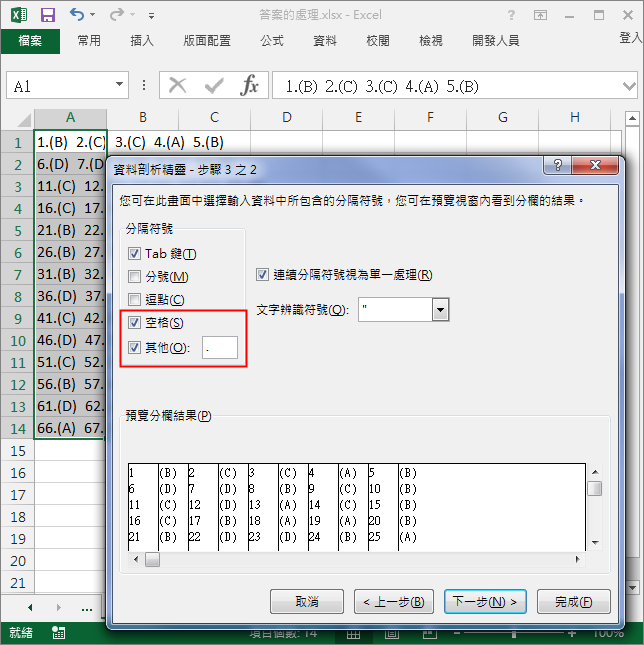Click the Undo arrow icon

(76, 15)
